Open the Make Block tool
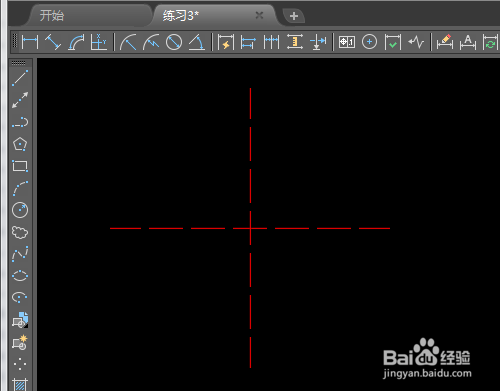This screenshot has height=391, width=500. point(20,342)
